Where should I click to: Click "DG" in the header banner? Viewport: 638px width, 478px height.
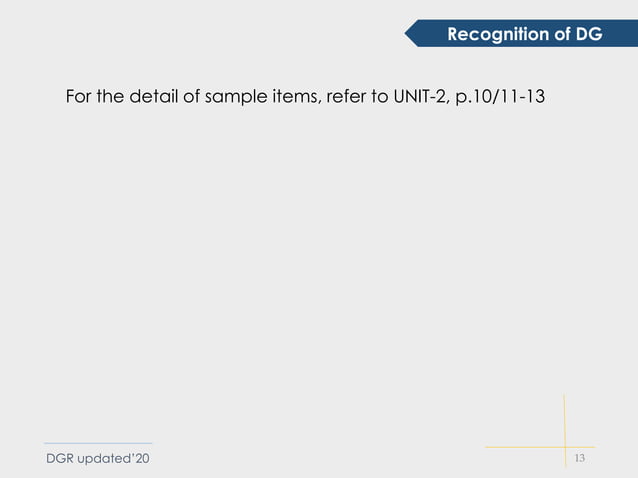589,34
